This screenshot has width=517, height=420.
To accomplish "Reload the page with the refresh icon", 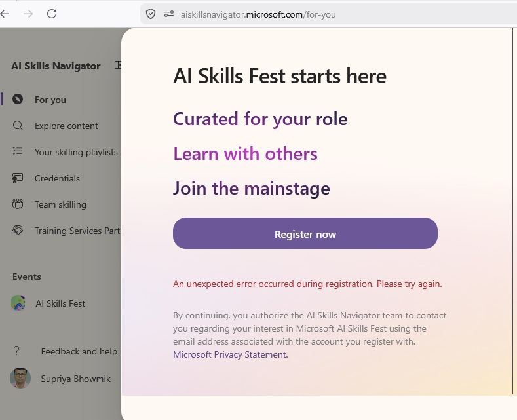I will click(x=52, y=14).
